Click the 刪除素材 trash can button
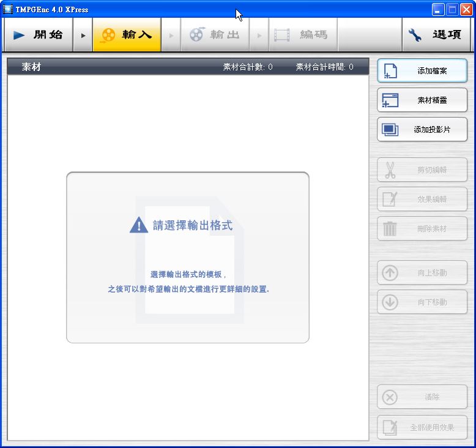The height and width of the screenshot is (448, 476). point(422,228)
